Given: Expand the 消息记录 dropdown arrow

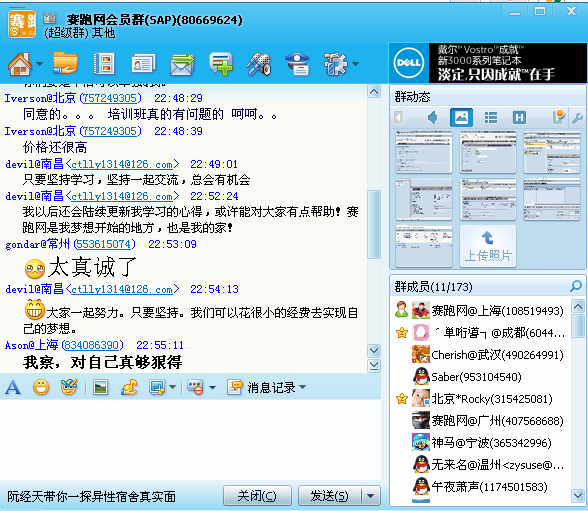Looking at the screenshot, I should (302, 387).
